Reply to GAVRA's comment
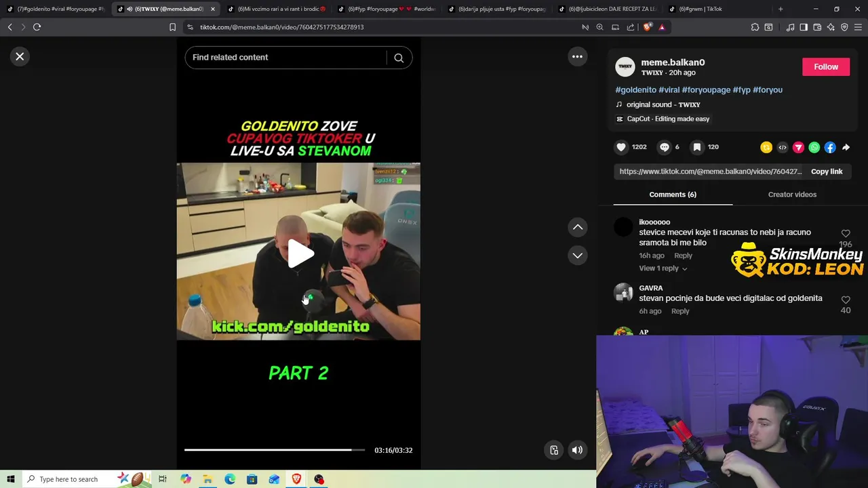 coord(680,311)
